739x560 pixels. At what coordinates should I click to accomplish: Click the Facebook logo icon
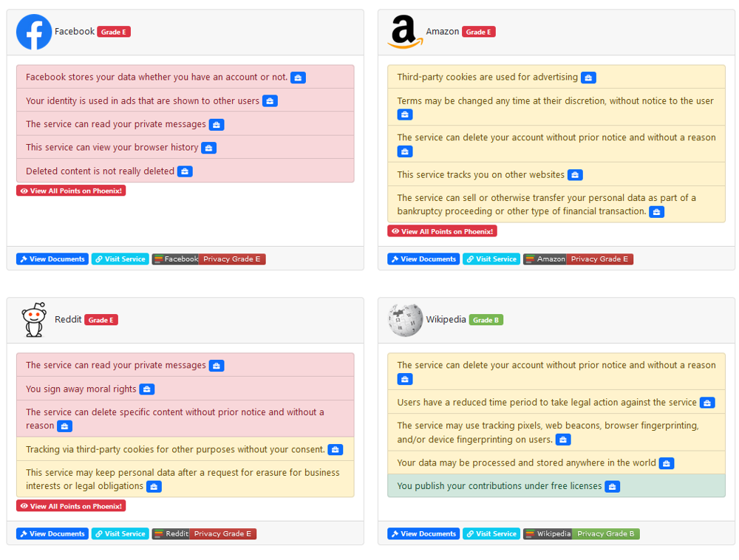(34, 32)
